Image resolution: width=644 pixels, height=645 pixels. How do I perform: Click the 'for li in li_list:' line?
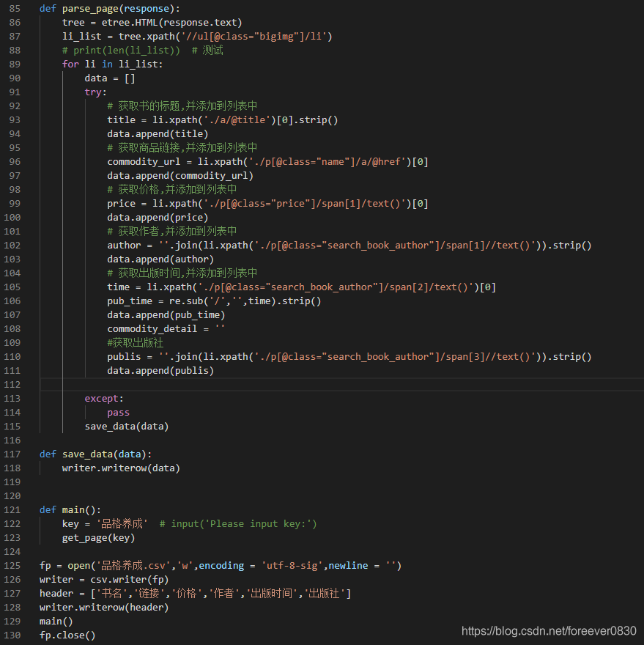pyautogui.click(x=112, y=64)
